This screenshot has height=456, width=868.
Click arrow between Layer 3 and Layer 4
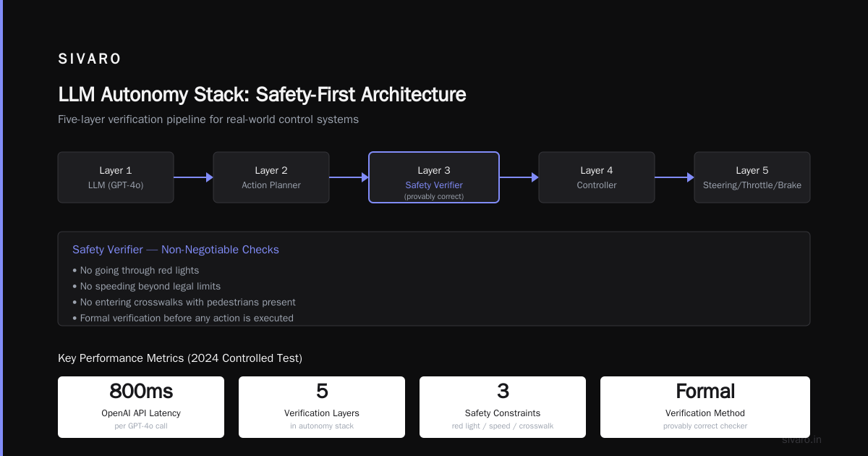coord(519,177)
